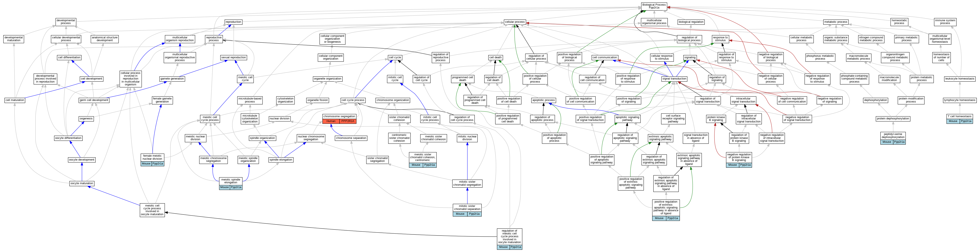Viewport: 980px width, 252px height.
Task: Click the 'germ cell development' node
Action: pos(94,100)
